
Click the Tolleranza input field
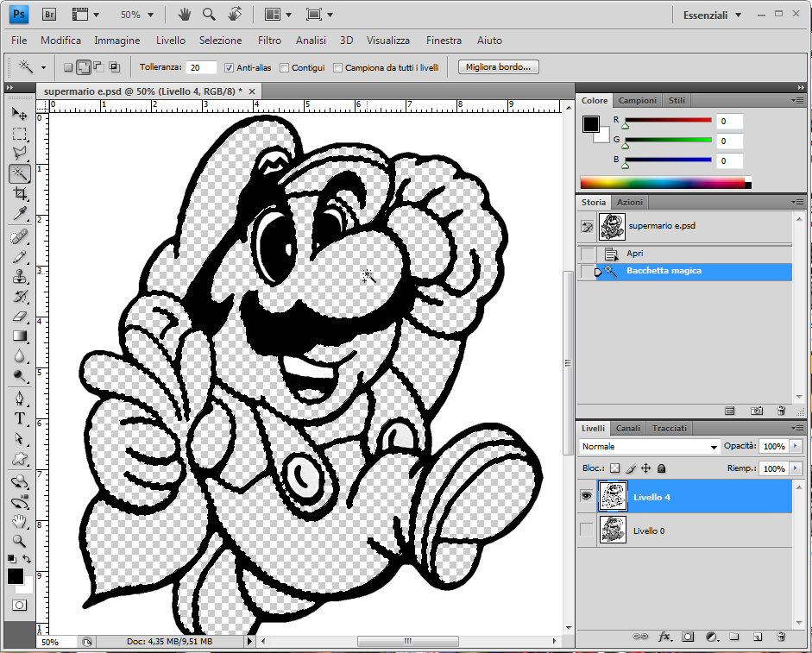[201, 67]
